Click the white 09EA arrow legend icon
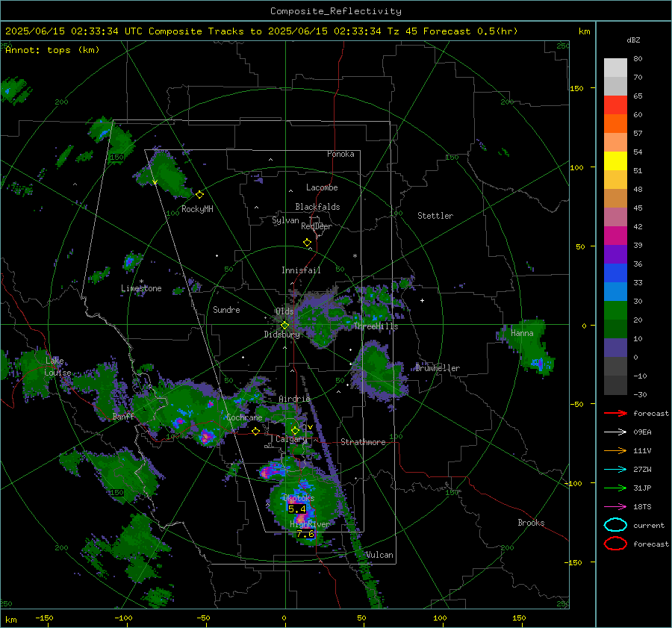This screenshot has width=672, height=628. click(x=615, y=432)
